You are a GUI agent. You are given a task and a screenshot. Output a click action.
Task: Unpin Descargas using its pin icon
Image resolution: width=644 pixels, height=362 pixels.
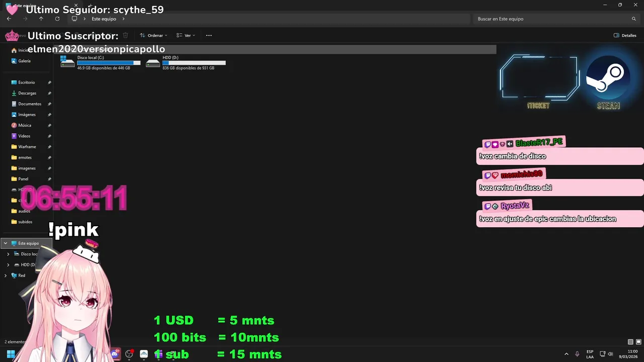(x=49, y=93)
